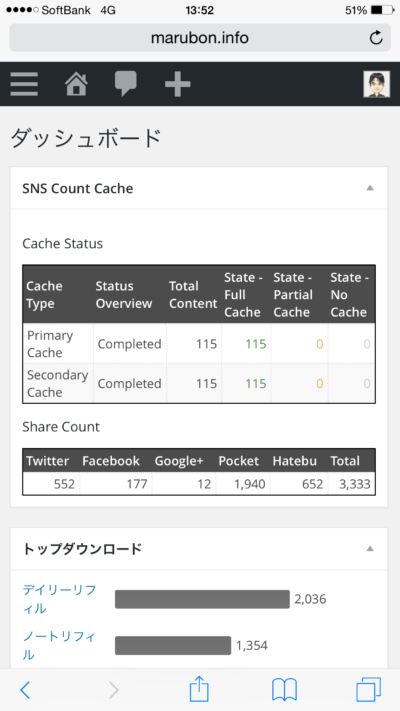Tap the 13:52 status bar clock
The height and width of the screenshot is (711, 400).
coord(200,10)
